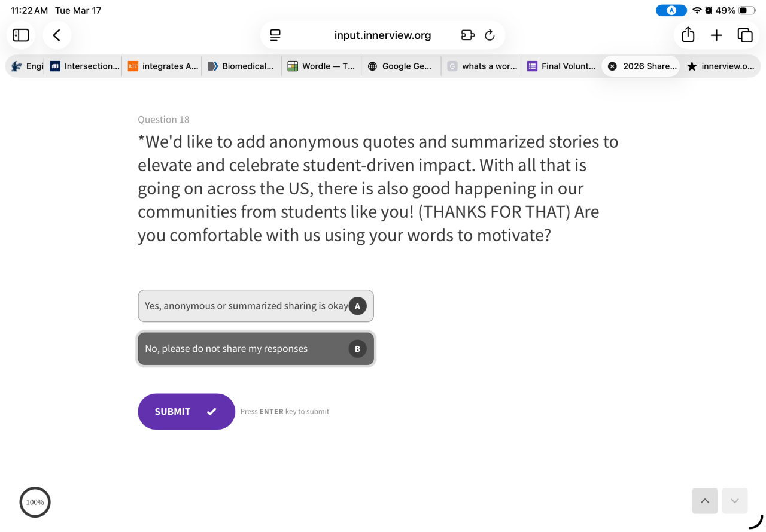The image size is (766, 532).
Task: Go back with the back arrow
Action: click(57, 35)
